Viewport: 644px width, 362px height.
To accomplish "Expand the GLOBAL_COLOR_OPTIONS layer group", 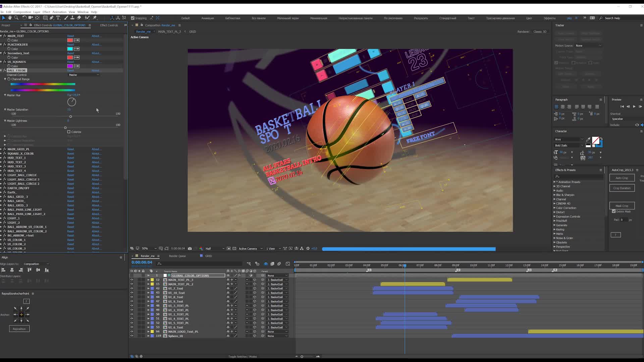I will tap(148, 276).
